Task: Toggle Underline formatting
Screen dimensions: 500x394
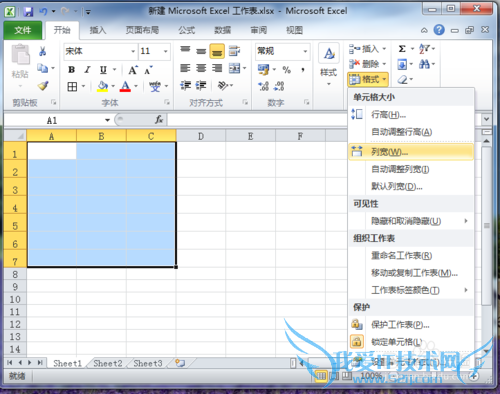Action: click(103, 70)
